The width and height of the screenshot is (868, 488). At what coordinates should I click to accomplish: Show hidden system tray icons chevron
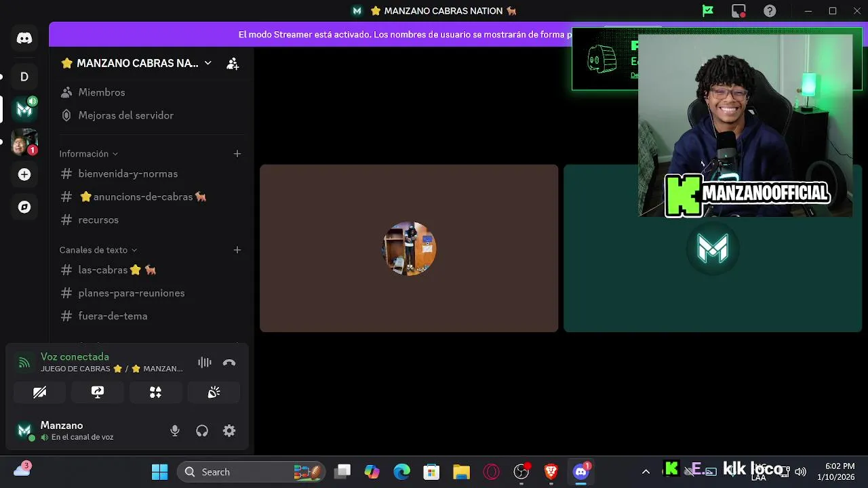click(646, 472)
